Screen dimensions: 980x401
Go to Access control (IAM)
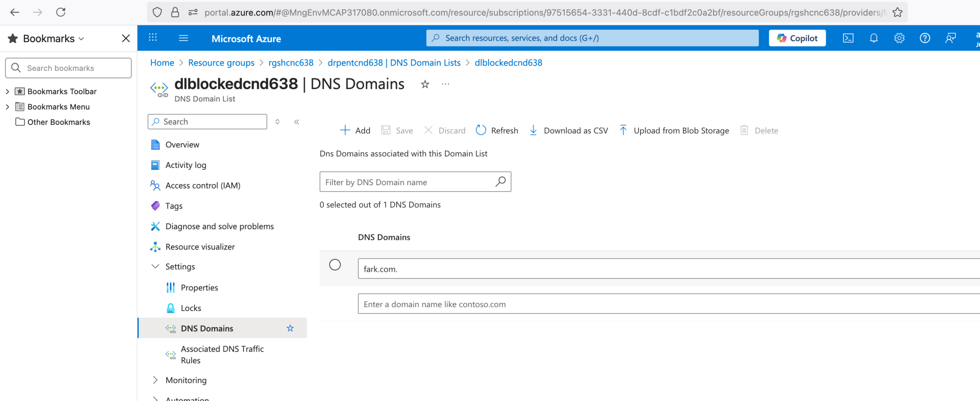click(203, 186)
